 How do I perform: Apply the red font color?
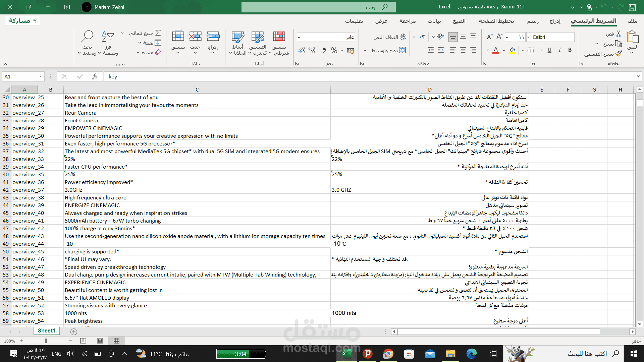point(496,50)
